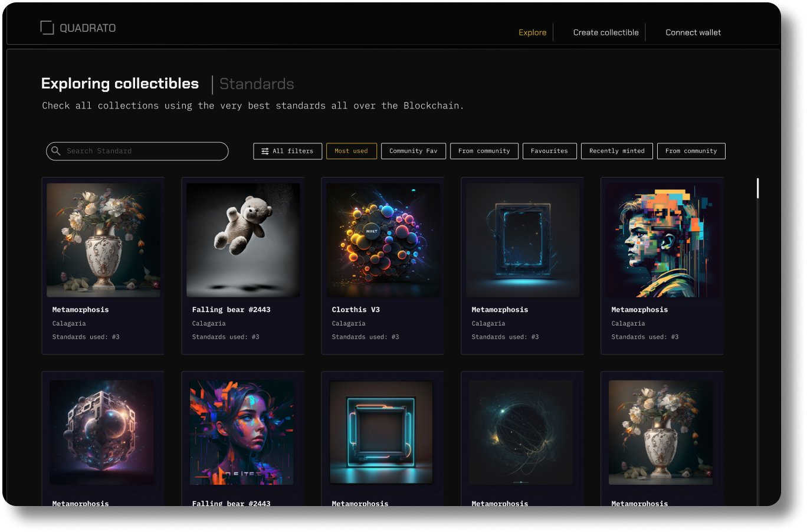
Task: Click Metamorphosis title under first-row flower vase
Action: pos(80,310)
